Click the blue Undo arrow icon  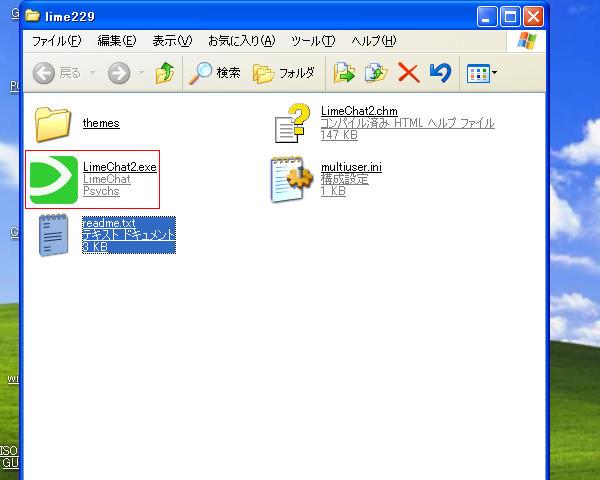click(440, 73)
